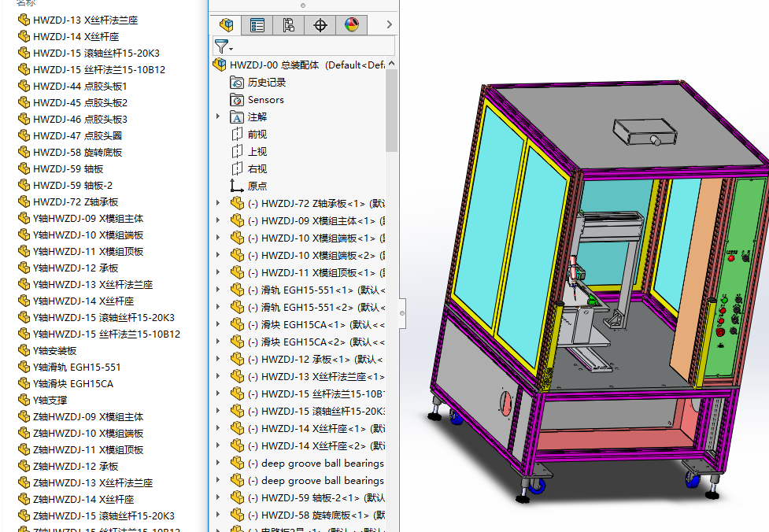
Task: Switch to the FeatureManager design tree tab
Action: (x=226, y=25)
